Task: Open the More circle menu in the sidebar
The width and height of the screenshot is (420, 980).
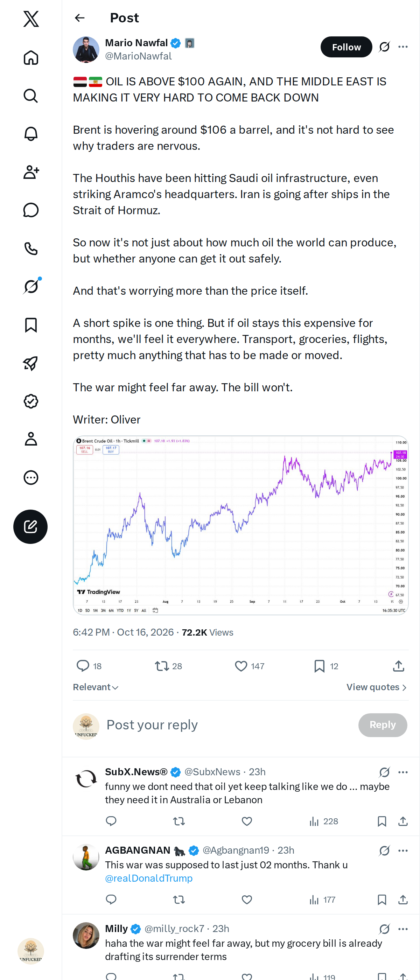Action: pyautogui.click(x=31, y=477)
